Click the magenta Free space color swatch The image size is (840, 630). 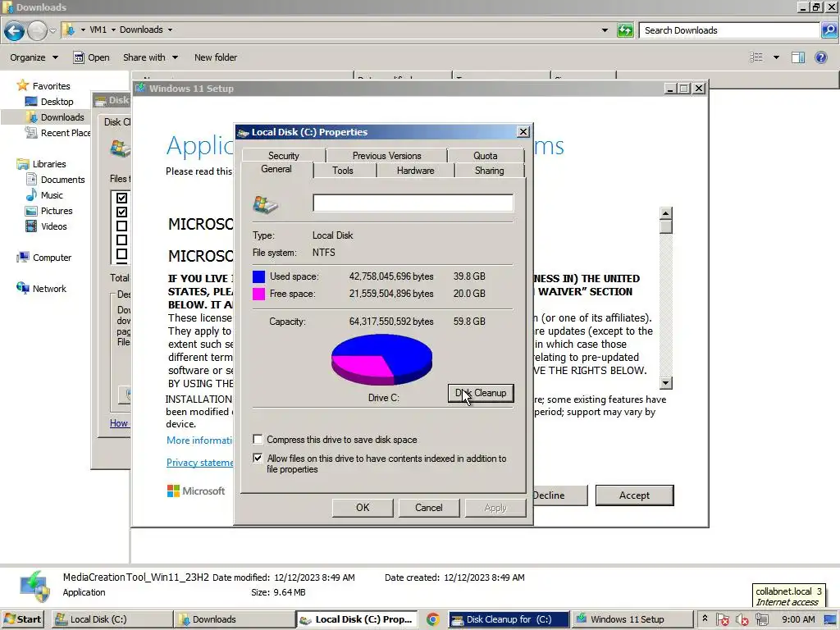(x=258, y=294)
